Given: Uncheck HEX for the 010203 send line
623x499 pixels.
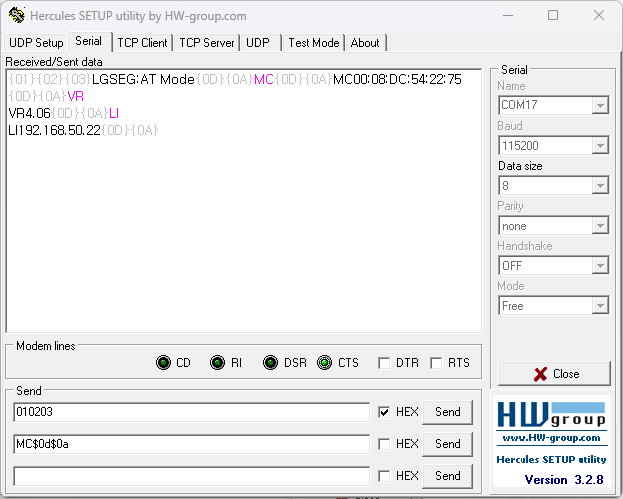Looking at the screenshot, I should (x=384, y=412).
